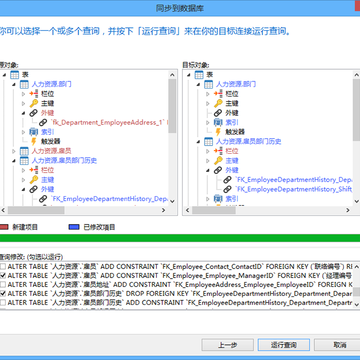Collapse 外键 under target 人力资源.雇员部门历史
The image size is (360, 360).
click(208, 170)
